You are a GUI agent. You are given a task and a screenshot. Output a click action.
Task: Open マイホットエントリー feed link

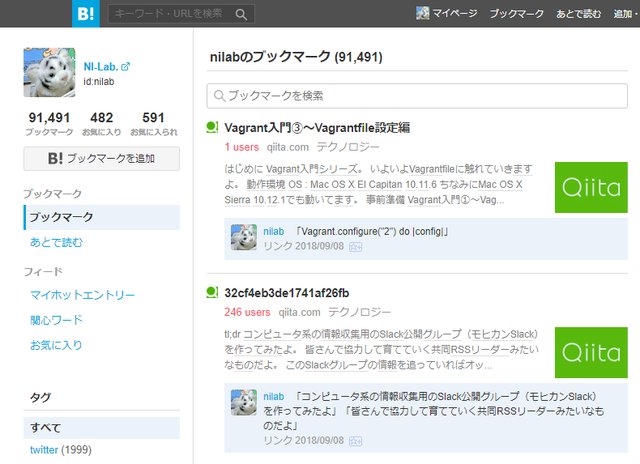[82, 295]
